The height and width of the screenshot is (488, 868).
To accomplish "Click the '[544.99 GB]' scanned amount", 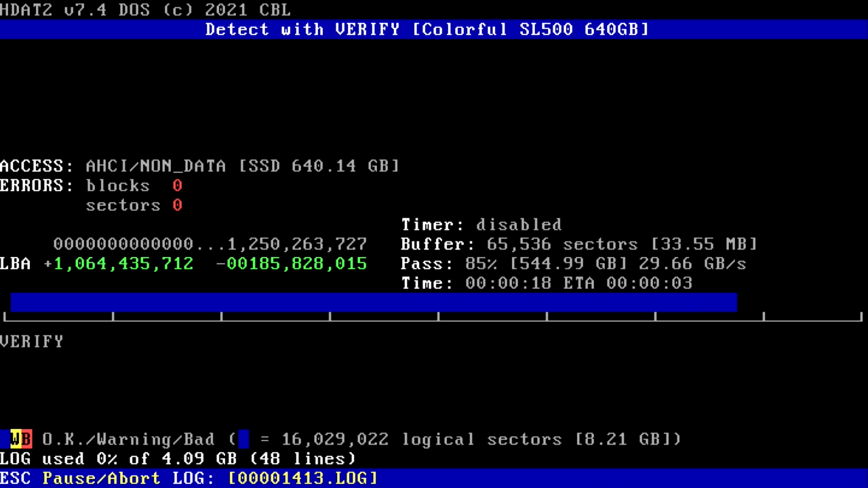I will coord(568,264).
